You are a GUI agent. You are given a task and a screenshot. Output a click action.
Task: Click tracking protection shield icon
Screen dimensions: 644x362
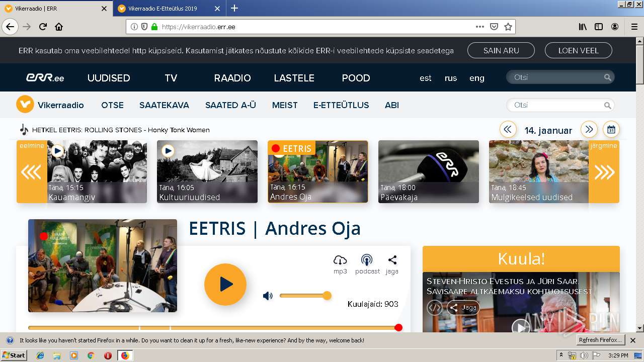144,27
